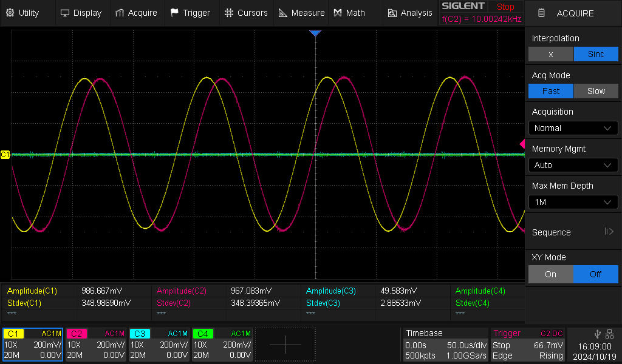The height and width of the screenshot is (364, 622).
Task: Click the f(C2) frequency counter readout
Action: coord(482,19)
